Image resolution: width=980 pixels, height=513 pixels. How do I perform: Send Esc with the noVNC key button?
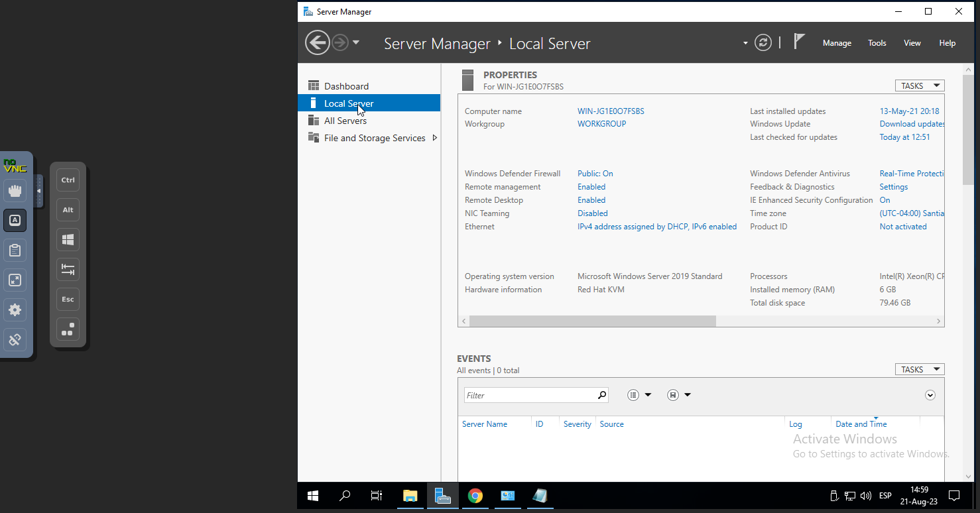68,299
